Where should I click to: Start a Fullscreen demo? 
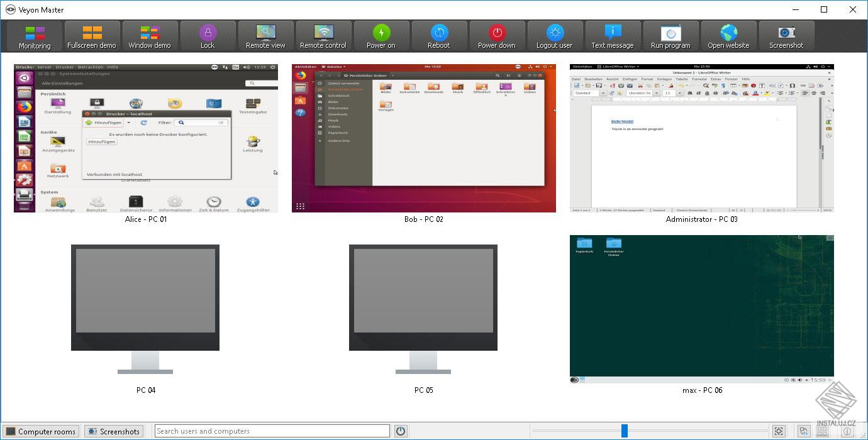tap(92, 36)
